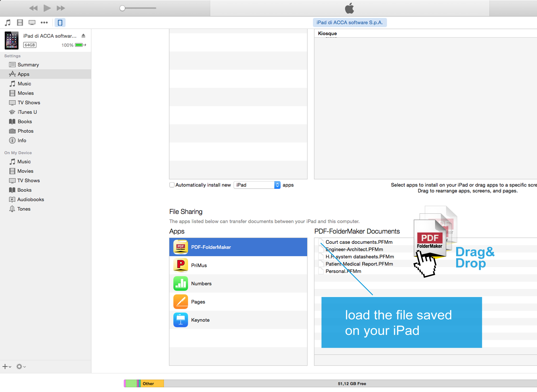This screenshot has width=537, height=392.
Task: Select PDF-FolderMaker in File Sharing apps
Action: (238, 247)
